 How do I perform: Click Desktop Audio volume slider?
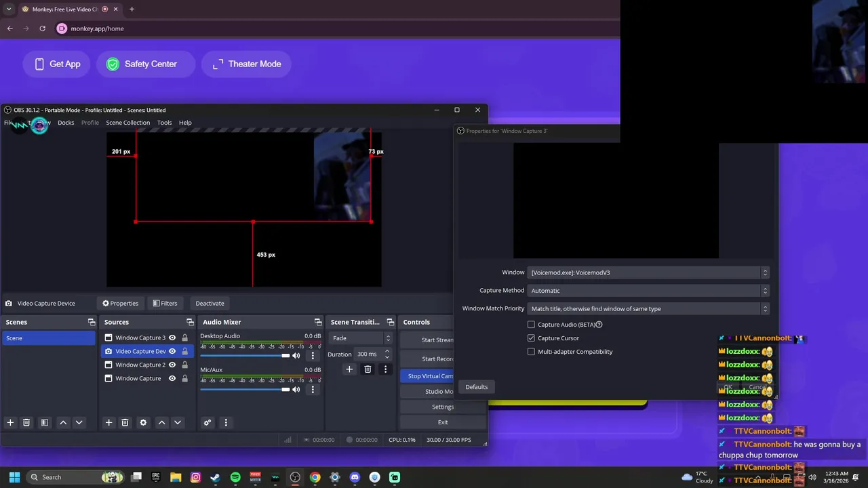245,355
